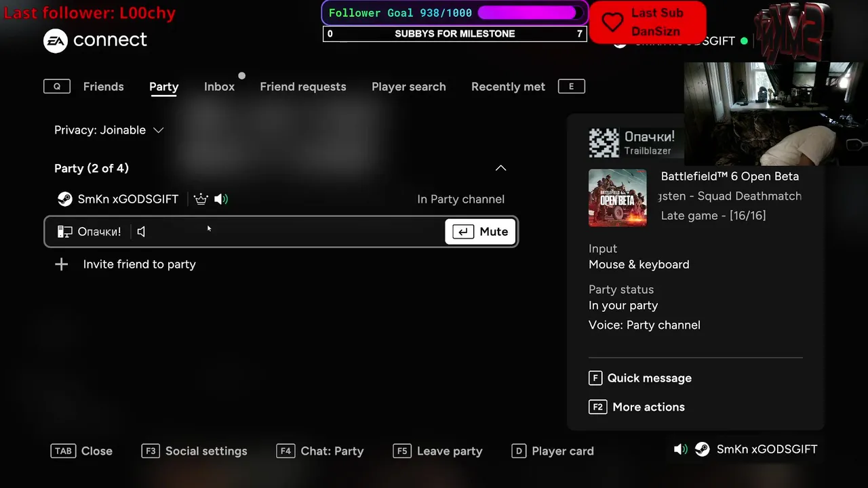Click the F2 key icon
868x488 pixels.
pyautogui.click(x=597, y=407)
